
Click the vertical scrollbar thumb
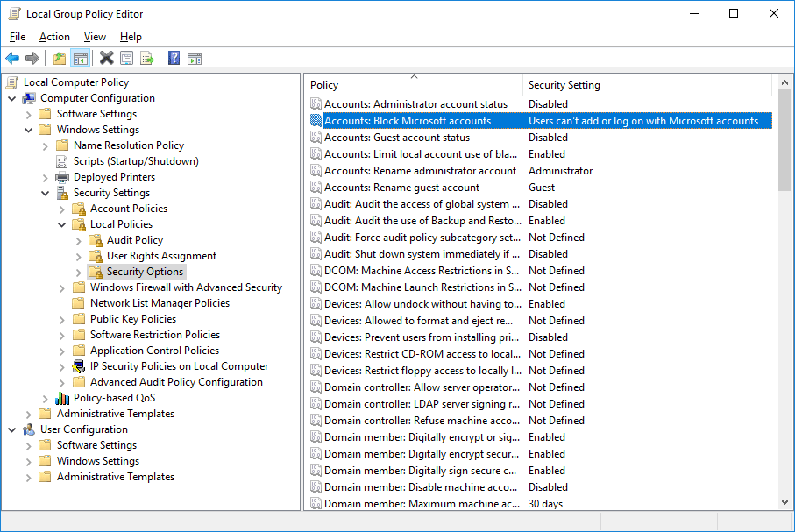point(784,140)
